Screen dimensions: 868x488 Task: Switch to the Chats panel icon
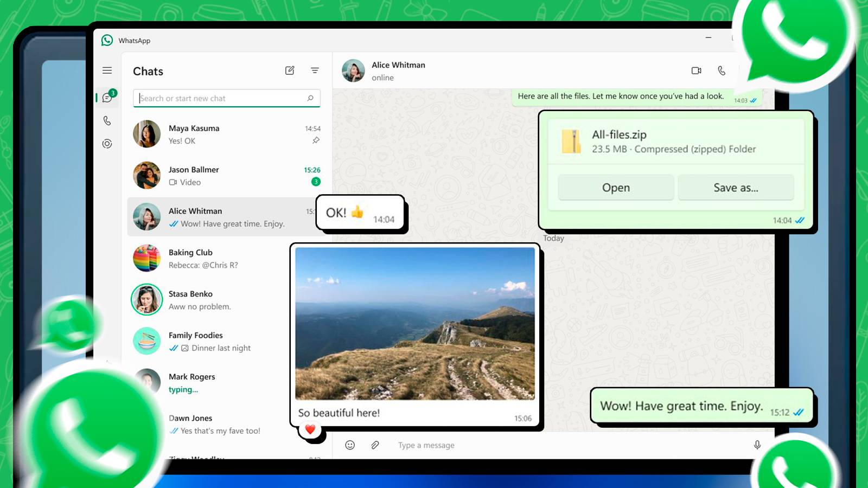point(107,98)
